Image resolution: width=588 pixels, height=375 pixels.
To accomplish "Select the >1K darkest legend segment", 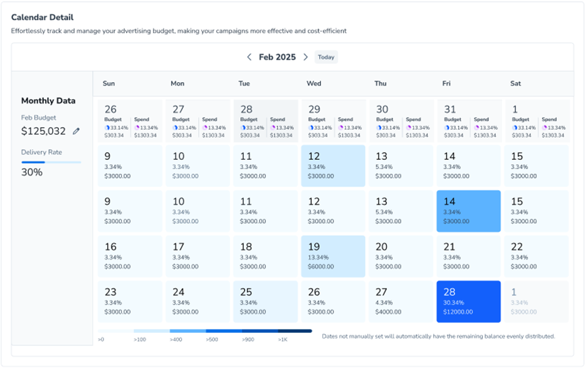I will coord(295,331).
